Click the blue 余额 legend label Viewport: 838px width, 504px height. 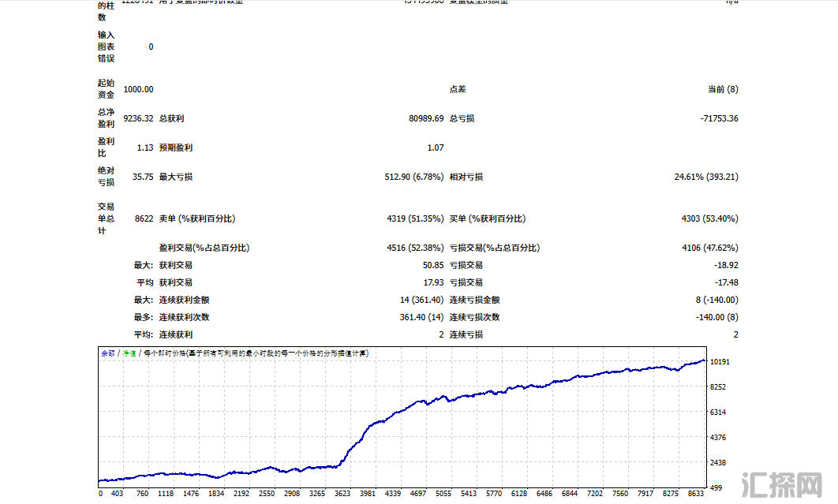(x=107, y=353)
